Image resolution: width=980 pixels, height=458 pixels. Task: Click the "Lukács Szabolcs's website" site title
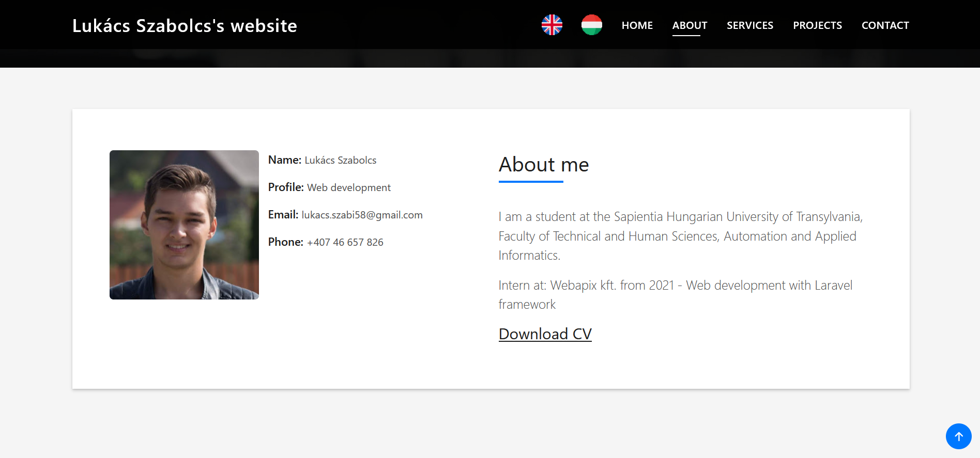pyautogui.click(x=185, y=26)
